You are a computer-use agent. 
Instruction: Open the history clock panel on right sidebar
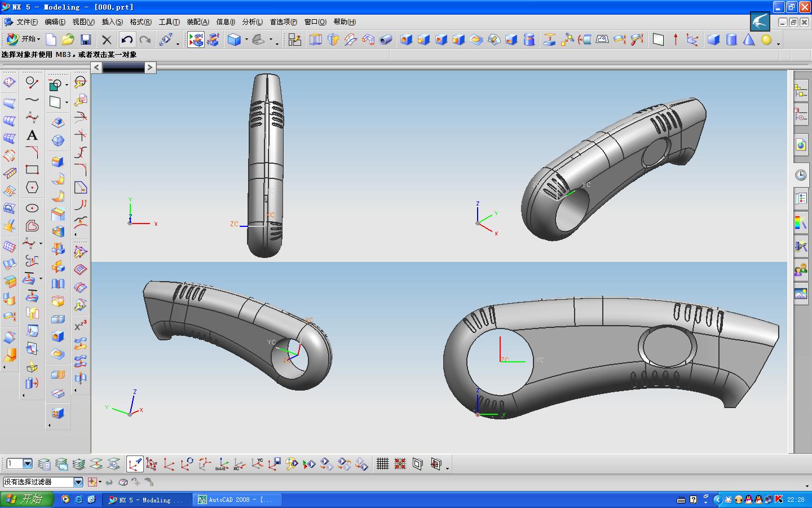click(x=801, y=175)
